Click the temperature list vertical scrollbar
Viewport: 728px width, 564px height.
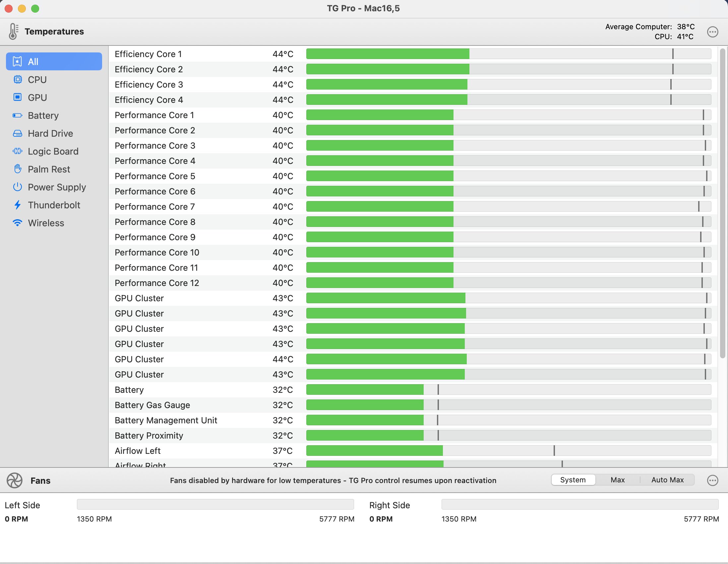(x=723, y=203)
